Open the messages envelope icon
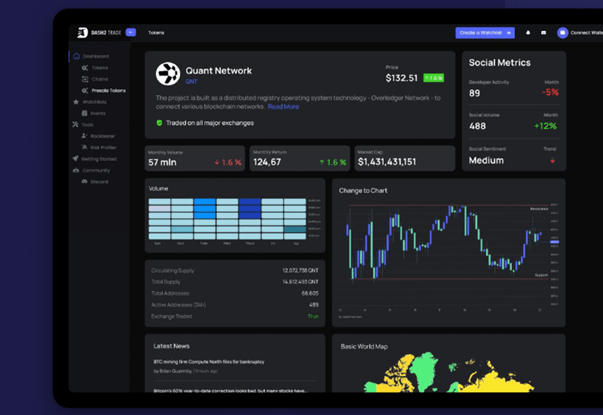Screen dimensions: 603x415 point(544,33)
